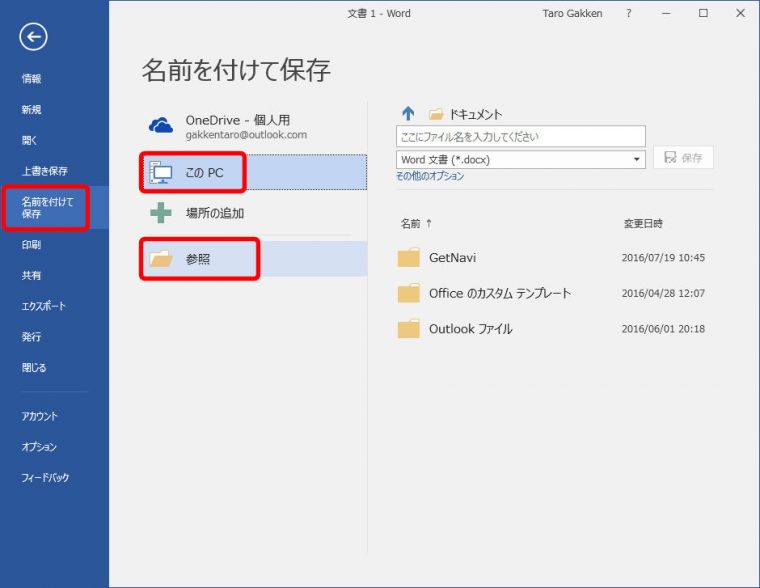Click the gakkentaro@outlook.com email text
Viewport: 760px width, 588px height.
tap(246, 135)
